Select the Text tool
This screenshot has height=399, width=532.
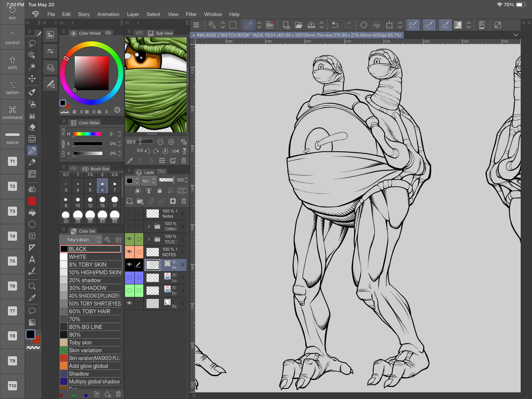coord(32,260)
